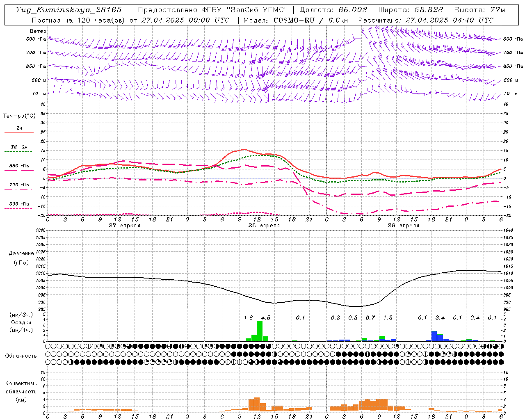525x420 pixels.
Task: Click the dotted line sample under 500 гПа legend
Action: tap(18, 208)
